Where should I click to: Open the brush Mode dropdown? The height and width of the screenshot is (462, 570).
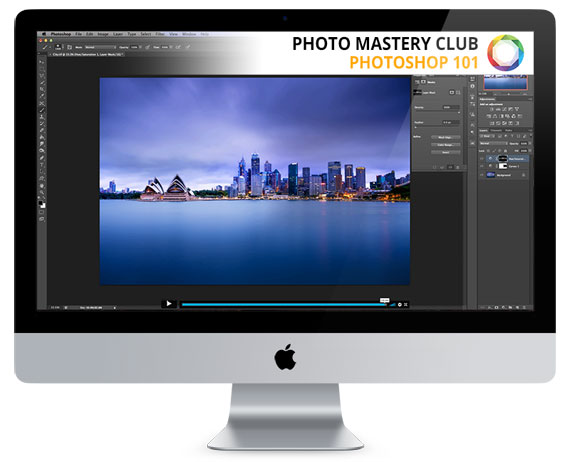point(101,47)
